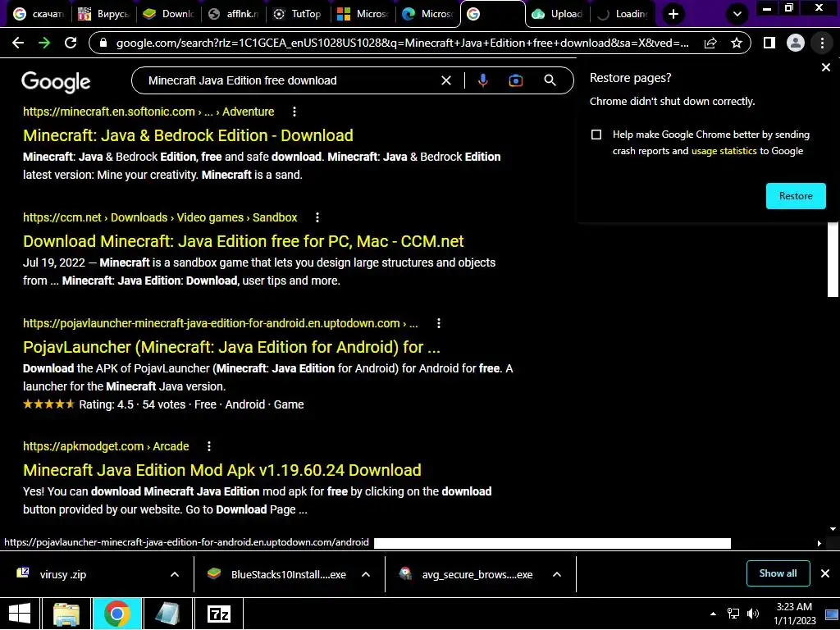Click the vertical page scrollbar thumb
Viewport: 840px width, 630px height.
[833, 258]
